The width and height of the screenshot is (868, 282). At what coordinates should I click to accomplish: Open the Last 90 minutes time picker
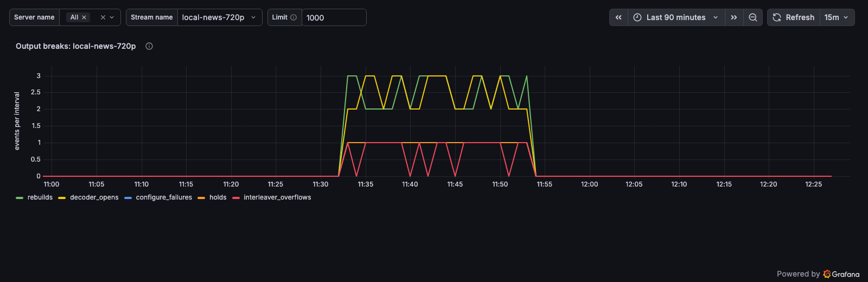tap(676, 17)
